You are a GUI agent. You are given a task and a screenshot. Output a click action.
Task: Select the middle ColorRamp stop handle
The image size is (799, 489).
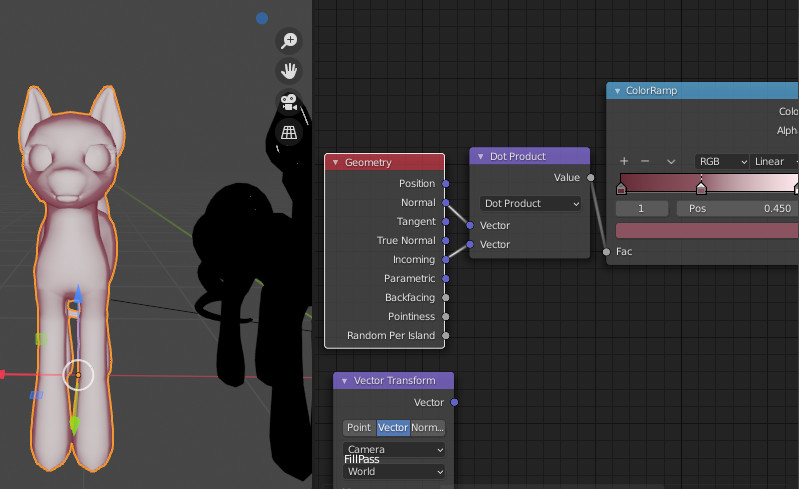click(x=701, y=187)
